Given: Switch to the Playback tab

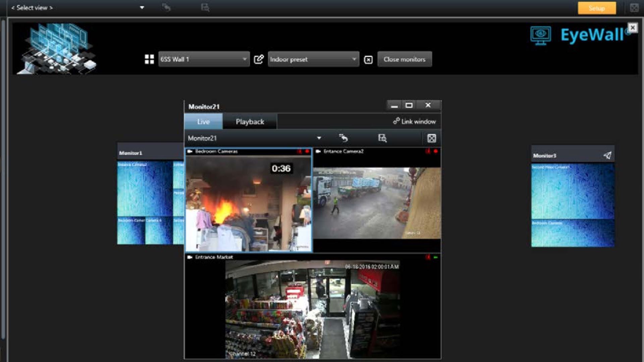Looking at the screenshot, I should [x=250, y=122].
